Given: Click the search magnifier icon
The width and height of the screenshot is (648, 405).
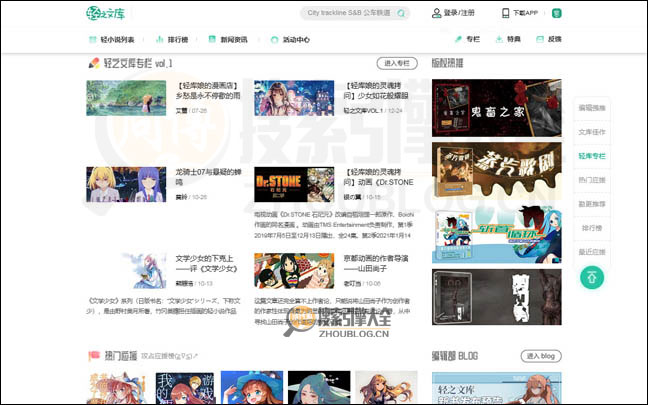Looking at the screenshot, I should [400, 13].
